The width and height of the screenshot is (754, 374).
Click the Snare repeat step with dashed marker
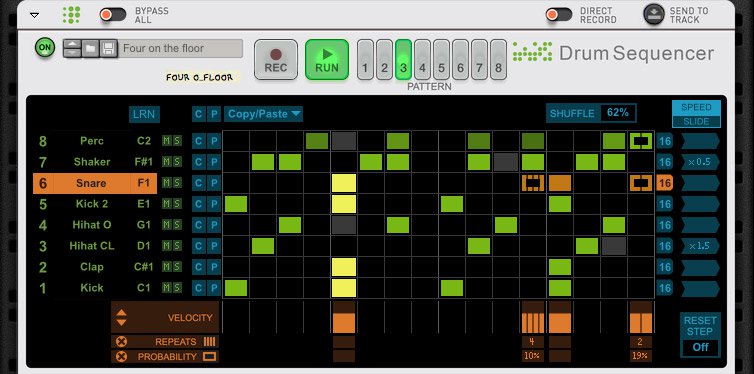533,183
